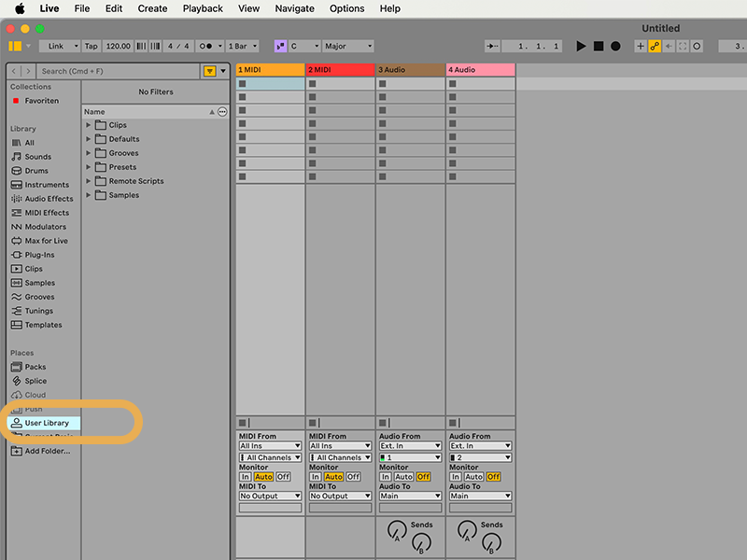Screen dimensions: 747x560
Task: Open 3 Audio track Ext. In dropdown
Action: [410, 446]
